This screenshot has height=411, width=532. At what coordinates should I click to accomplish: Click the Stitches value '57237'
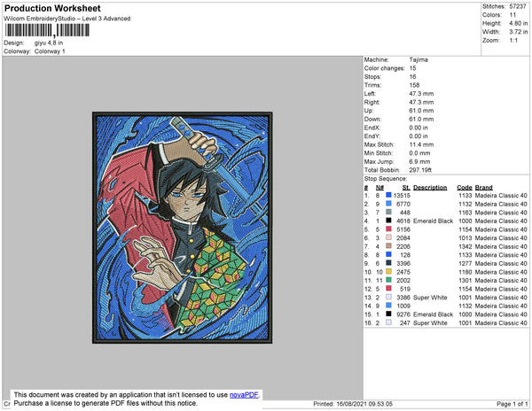click(518, 6)
